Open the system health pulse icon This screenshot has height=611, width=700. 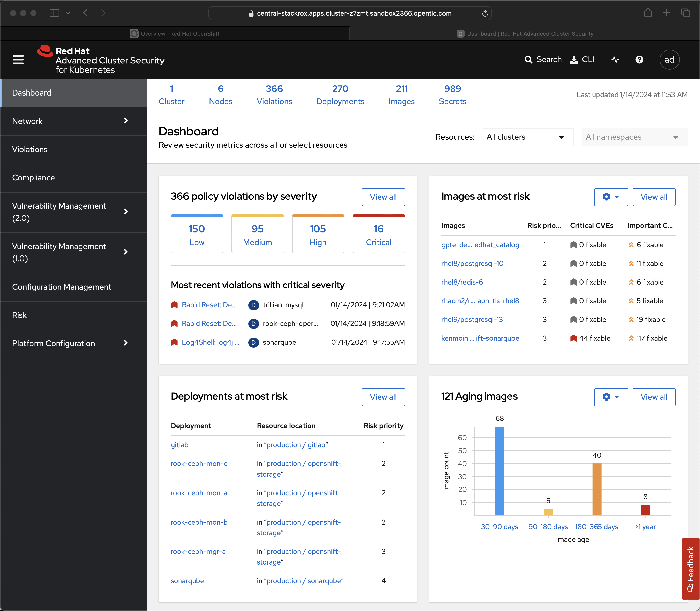(x=615, y=60)
